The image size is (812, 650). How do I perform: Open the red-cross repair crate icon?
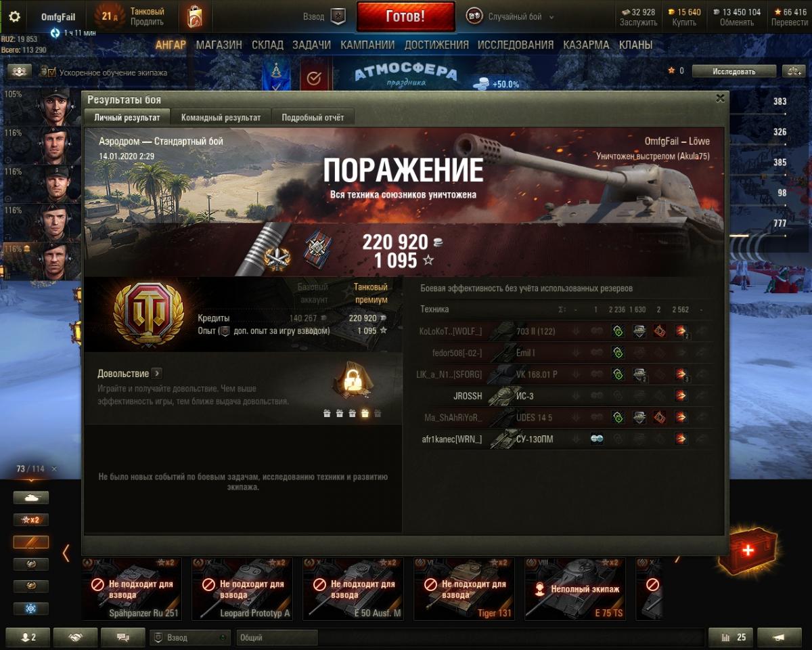pos(748,550)
